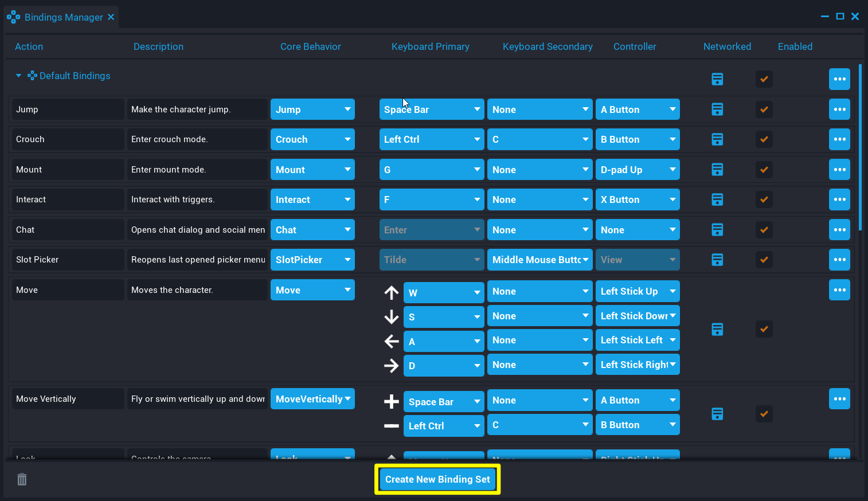Click the Networked icon on the Slot Picker row
This screenshot has height=501, width=868.
click(x=717, y=259)
